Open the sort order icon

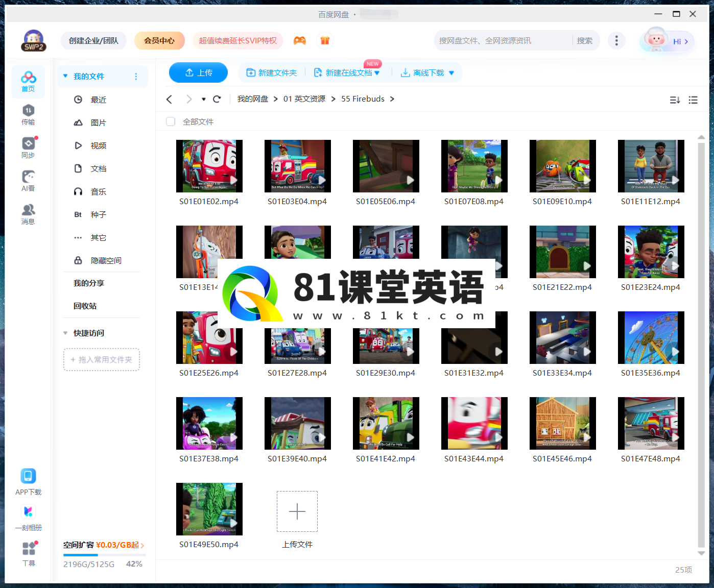pos(675,100)
